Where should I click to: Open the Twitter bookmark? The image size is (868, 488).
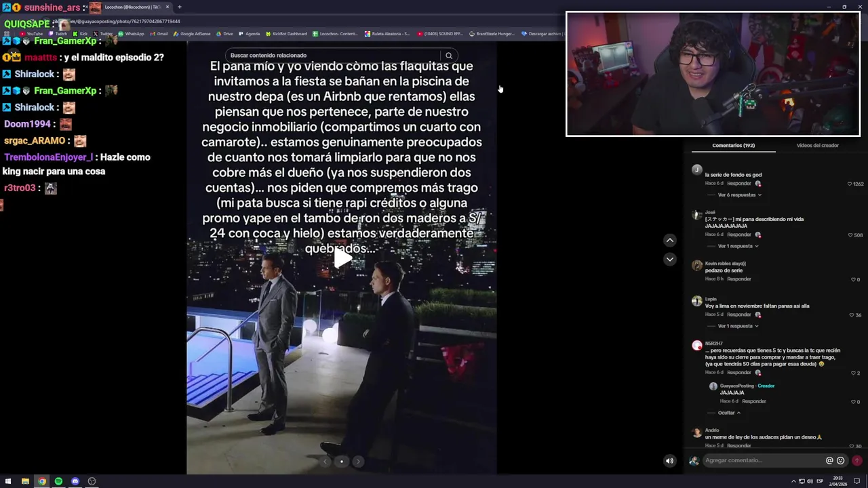click(x=103, y=34)
